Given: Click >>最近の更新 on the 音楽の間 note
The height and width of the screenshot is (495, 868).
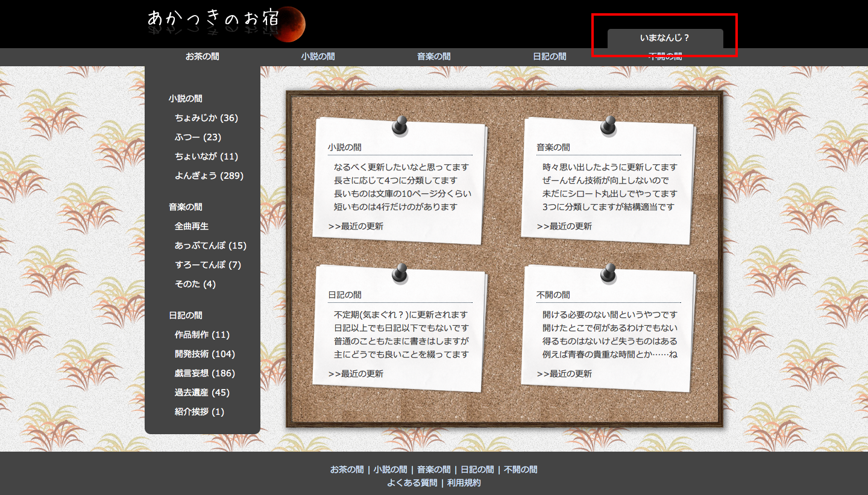Looking at the screenshot, I should [x=564, y=226].
